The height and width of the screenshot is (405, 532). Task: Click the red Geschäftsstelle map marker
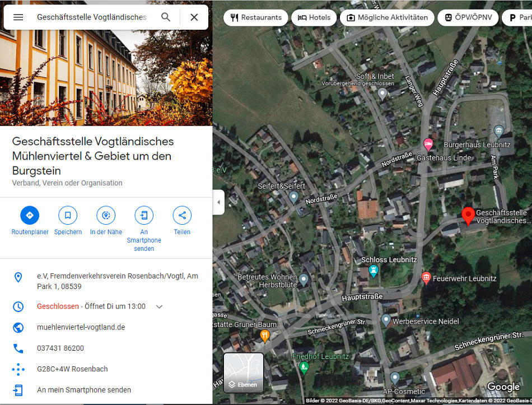[468, 216]
